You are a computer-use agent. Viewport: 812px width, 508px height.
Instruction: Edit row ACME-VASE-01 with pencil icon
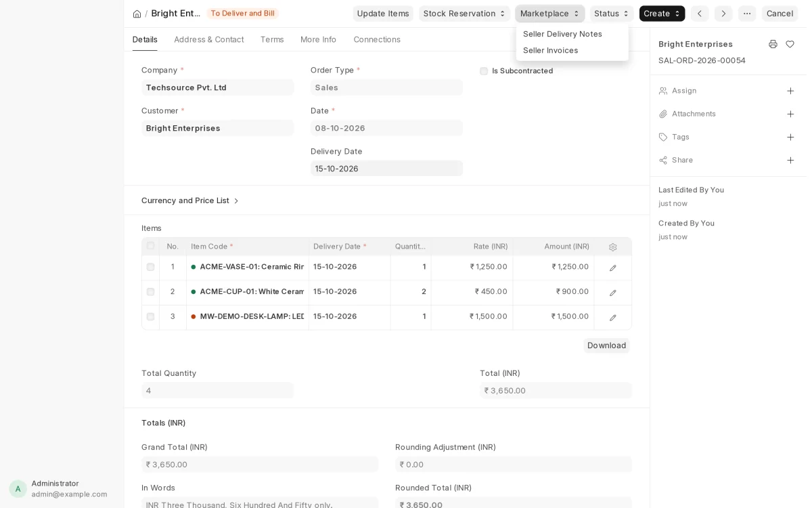tap(613, 268)
